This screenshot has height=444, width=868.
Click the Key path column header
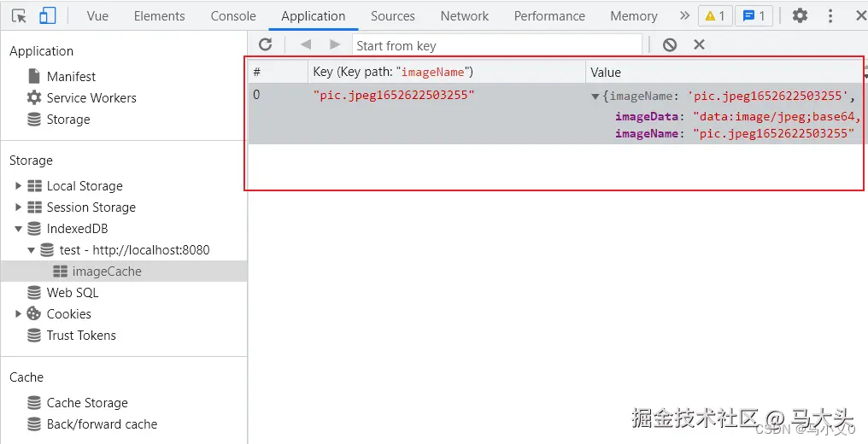coord(447,72)
